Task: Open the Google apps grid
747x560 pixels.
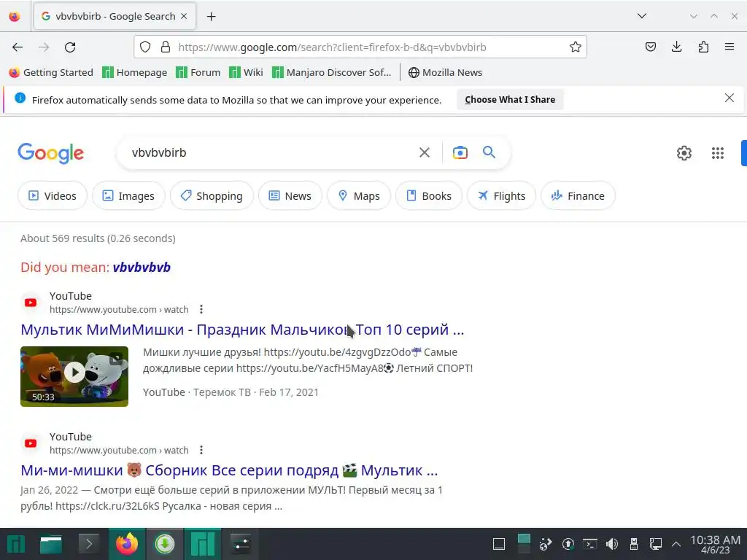Action: pos(718,153)
